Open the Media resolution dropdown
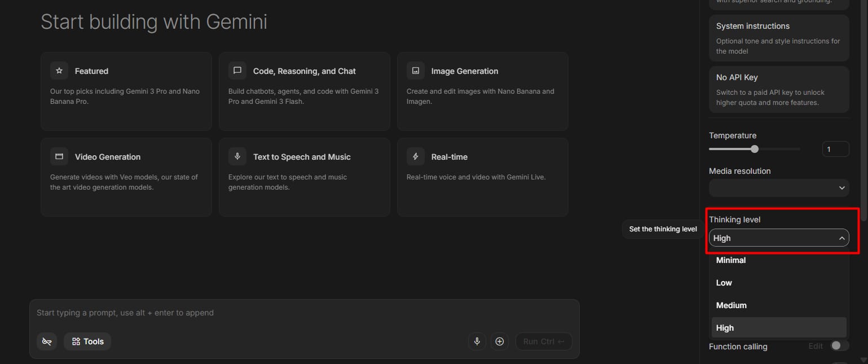Viewport: 868px width, 364px height. (x=778, y=187)
